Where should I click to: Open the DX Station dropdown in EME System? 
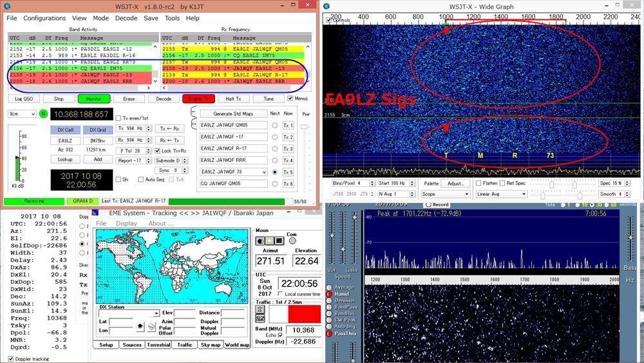point(129,313)
